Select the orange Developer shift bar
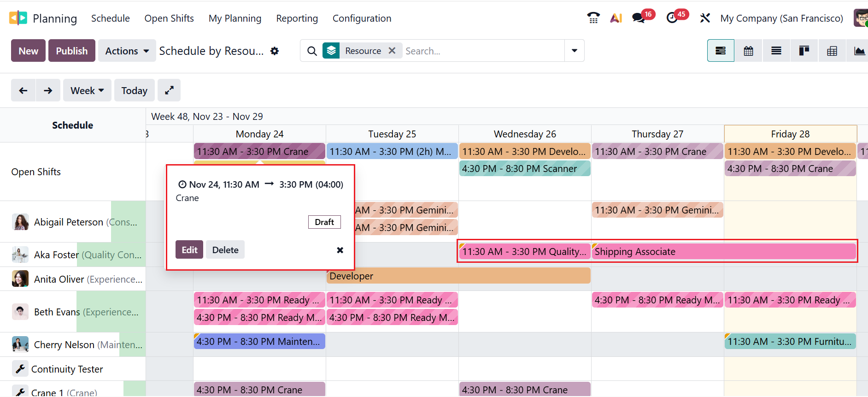The height and width of the screenshot is (397, 868). tap(458, 276)
